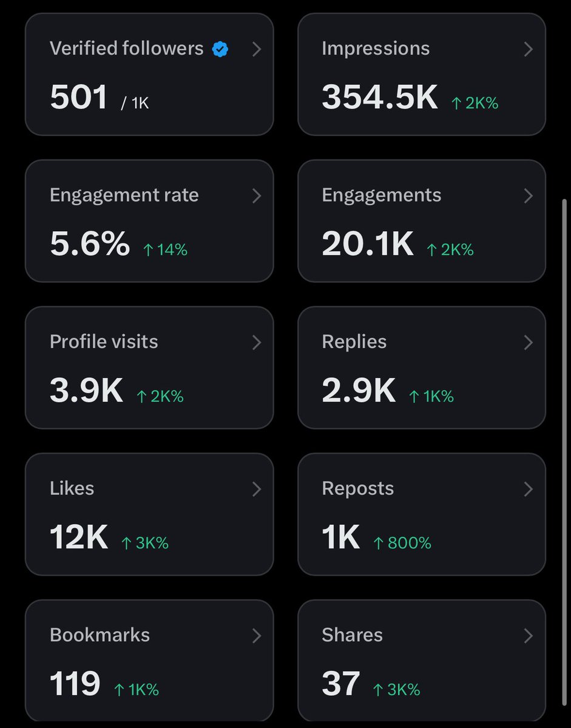Open the Replies card chevron
The width and height of the screenshot is (571, 728).
point(529,342)
